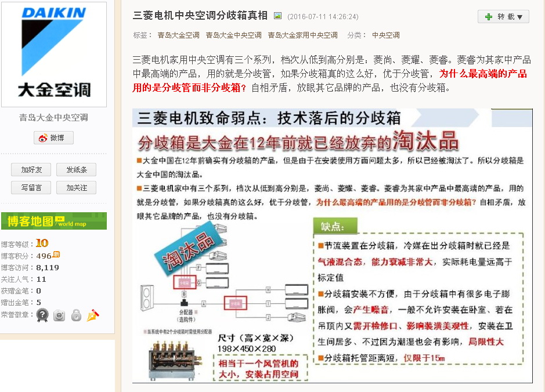This screenshot has height=392, width=545.
Task: Click the 加关注 button
Action: coord(77,188)
